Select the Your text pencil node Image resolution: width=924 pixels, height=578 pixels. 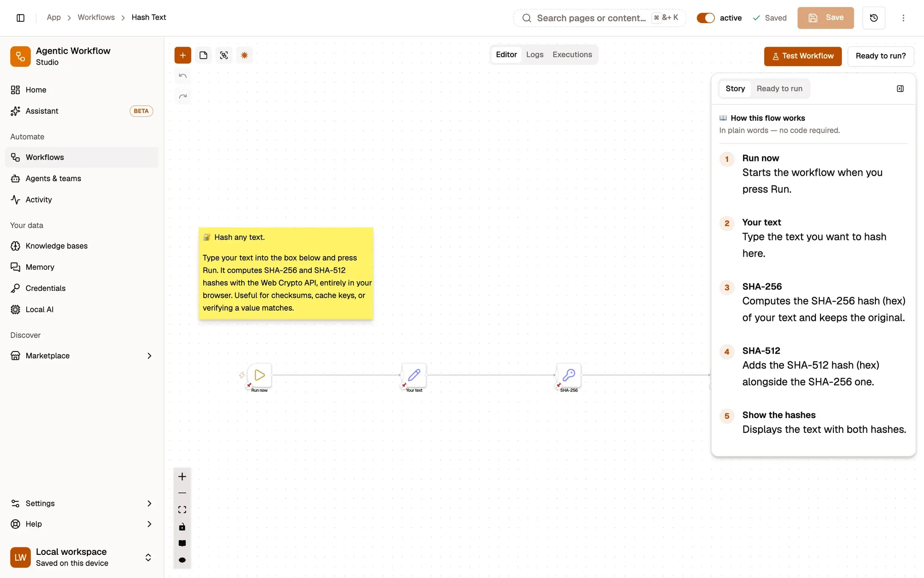(414, 375)
